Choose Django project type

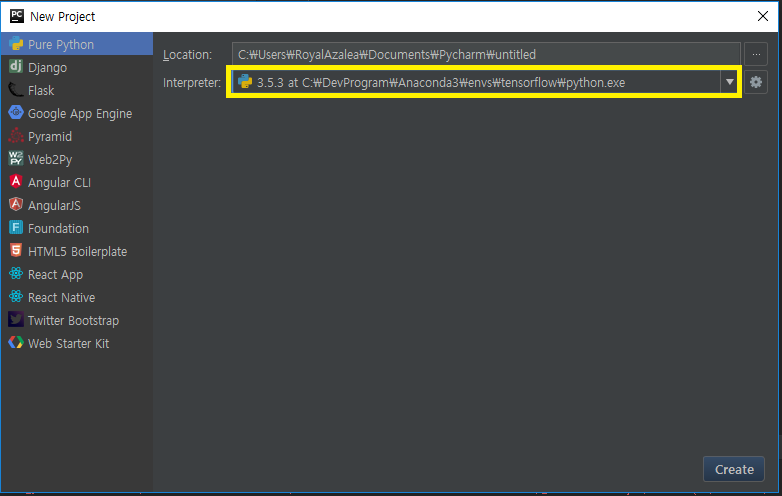(77, 67)
